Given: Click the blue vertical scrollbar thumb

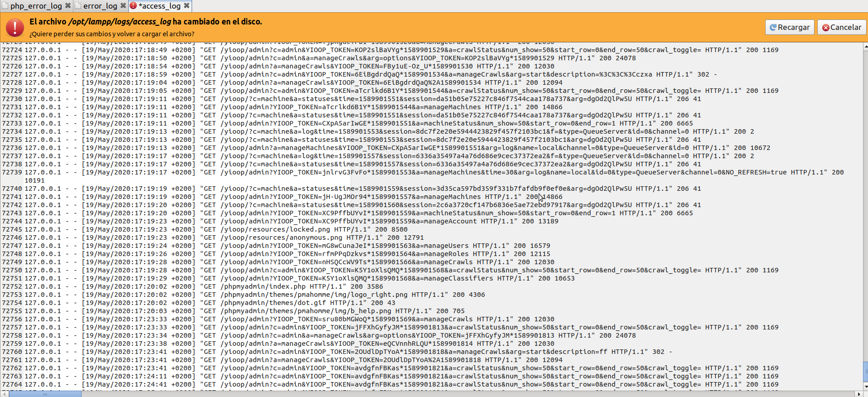Looking at the screenshot, I should point(865,371).
